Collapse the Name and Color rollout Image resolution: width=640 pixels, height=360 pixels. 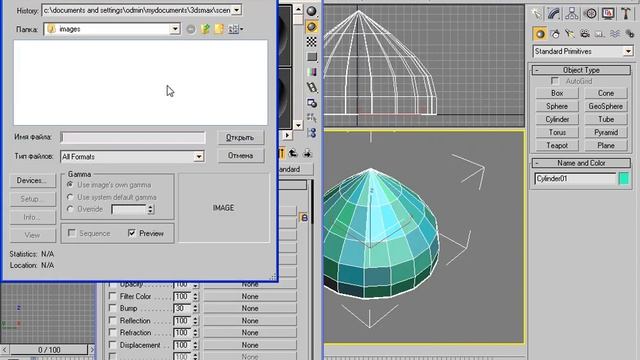point(581,163)
